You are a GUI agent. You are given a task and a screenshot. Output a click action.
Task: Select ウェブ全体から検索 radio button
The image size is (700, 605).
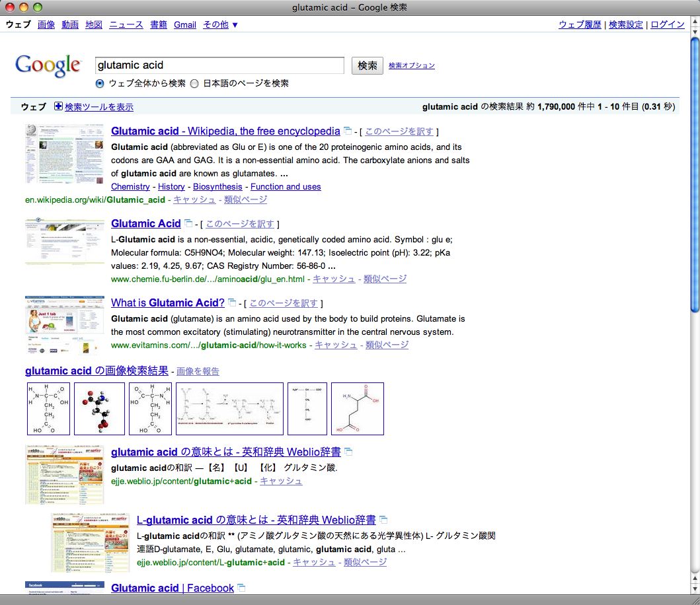pyautogui.click(x=100, y=83)
